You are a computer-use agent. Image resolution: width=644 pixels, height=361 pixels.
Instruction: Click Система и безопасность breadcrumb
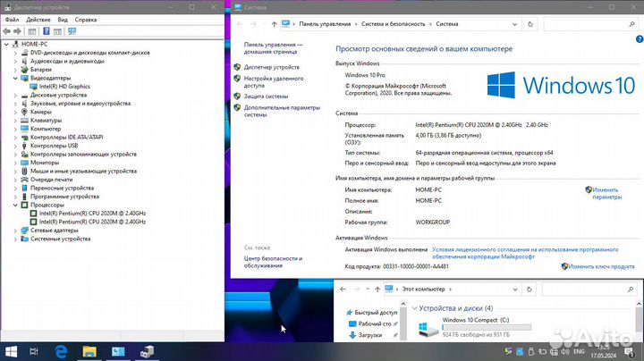tap(393, 24)
